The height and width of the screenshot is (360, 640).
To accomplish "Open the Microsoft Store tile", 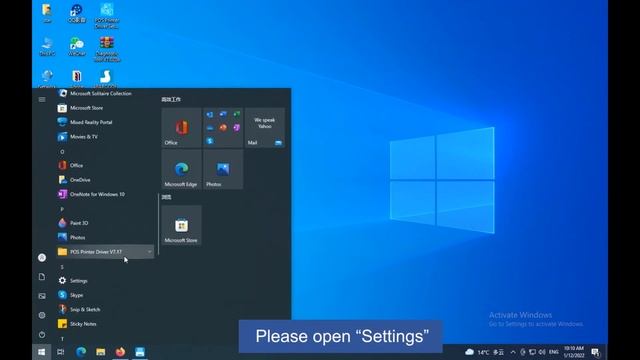I will pyautogui.click(x=182, y=225).
